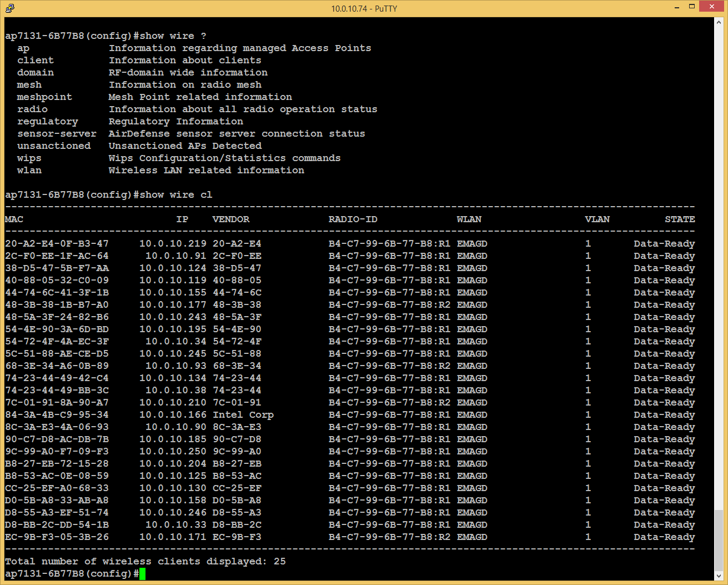Click the "sensor-server" keyword in the help list

click(57, 134)
